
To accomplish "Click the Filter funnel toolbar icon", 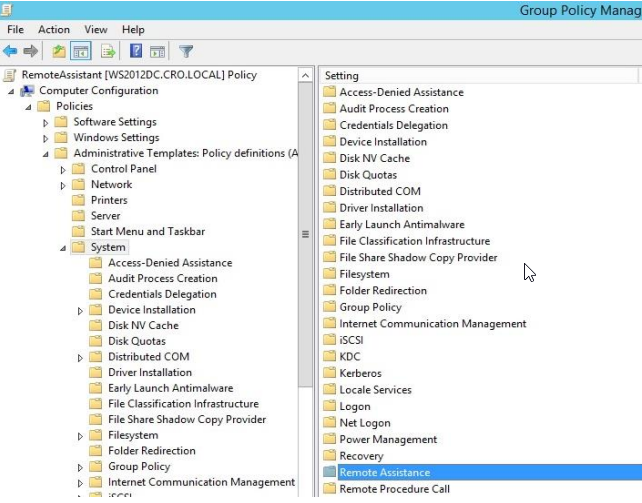I will click(x=185, y=51).
